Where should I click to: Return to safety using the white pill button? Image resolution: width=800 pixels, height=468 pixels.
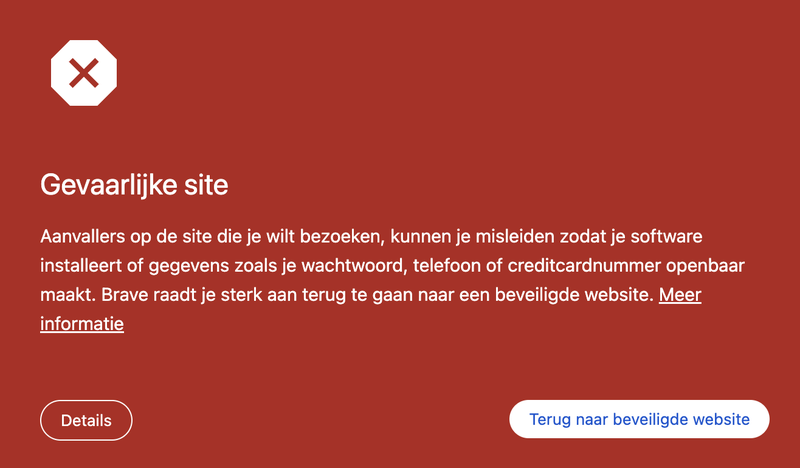(639, 419)
